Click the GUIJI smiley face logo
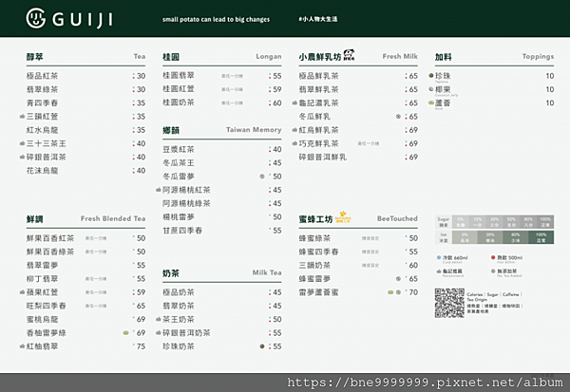Screen dimensions: 570x392 [x=36, y=18]
